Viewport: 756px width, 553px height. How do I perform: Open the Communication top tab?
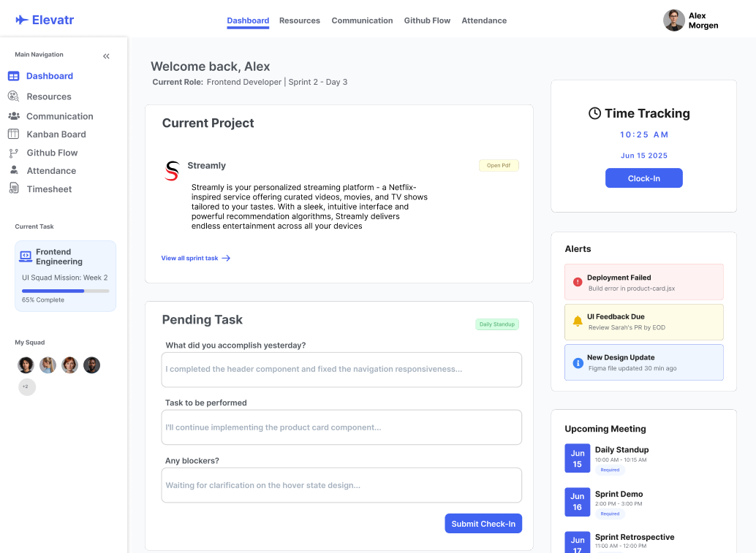pos(362,20)
